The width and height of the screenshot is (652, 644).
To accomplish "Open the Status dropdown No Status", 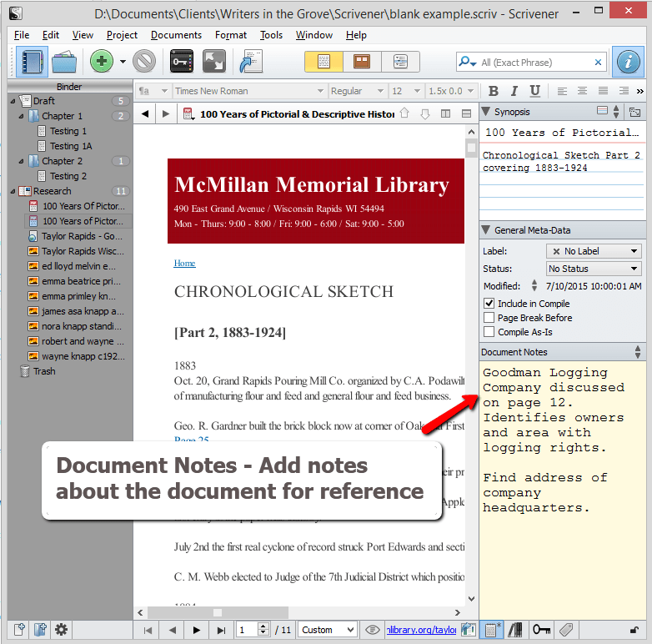I will 594,269.
